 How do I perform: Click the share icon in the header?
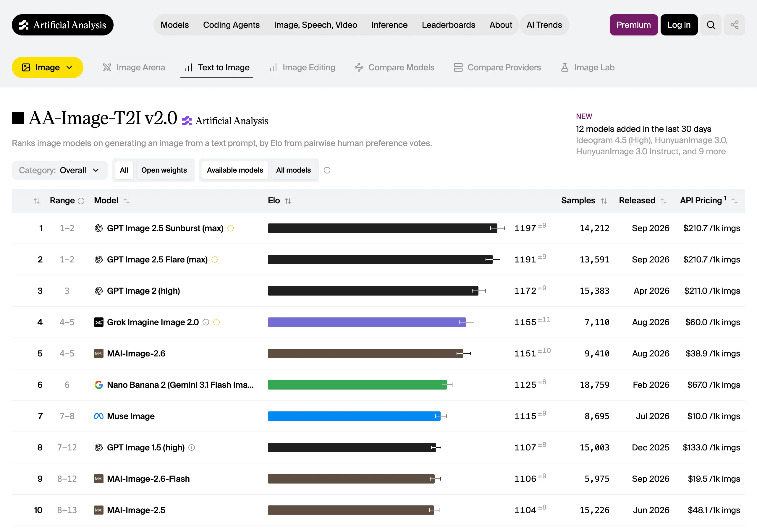click(x=734, y=25)
